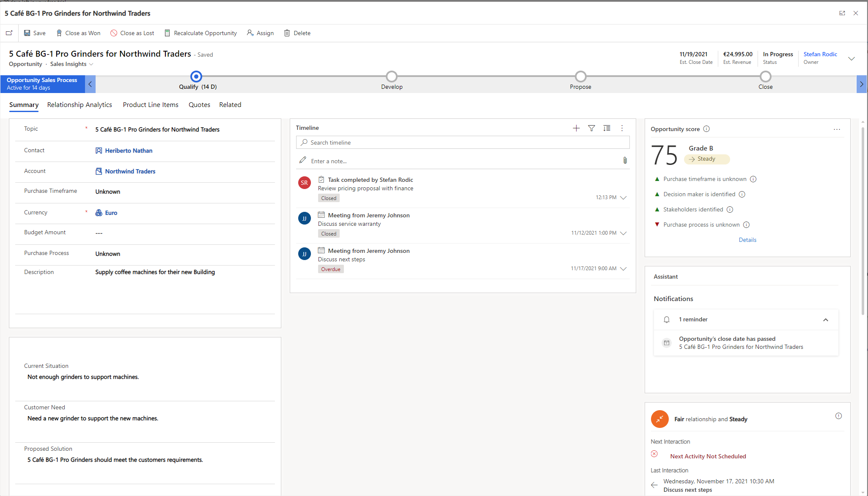The width and height of the screenshot is (868, 496).
Task: Click the Purchase Timeframe Unknown field
Action: click(x=108, y=192)
